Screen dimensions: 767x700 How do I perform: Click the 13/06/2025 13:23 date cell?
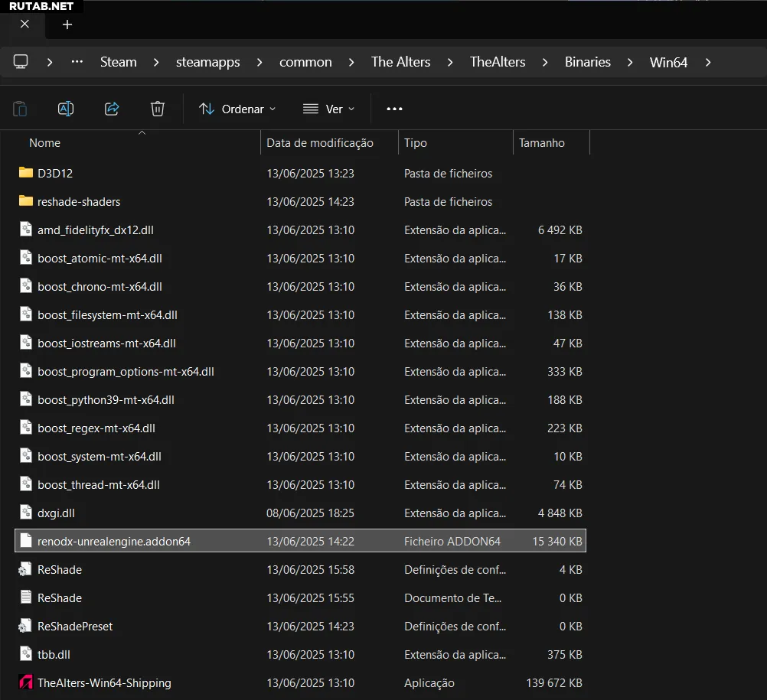(310, 173)
